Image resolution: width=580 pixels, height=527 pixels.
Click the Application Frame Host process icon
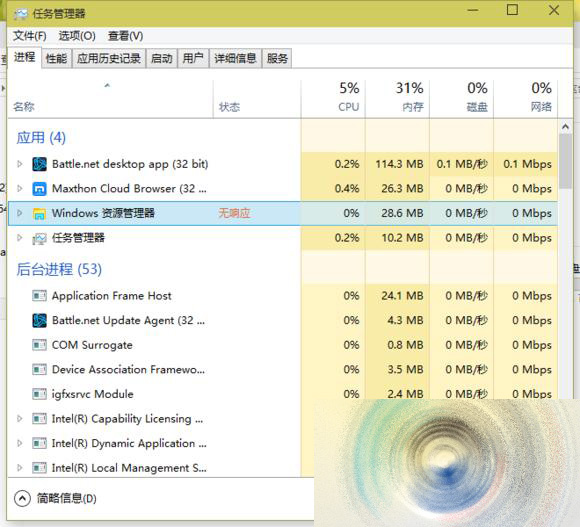(x=39, y=296)
